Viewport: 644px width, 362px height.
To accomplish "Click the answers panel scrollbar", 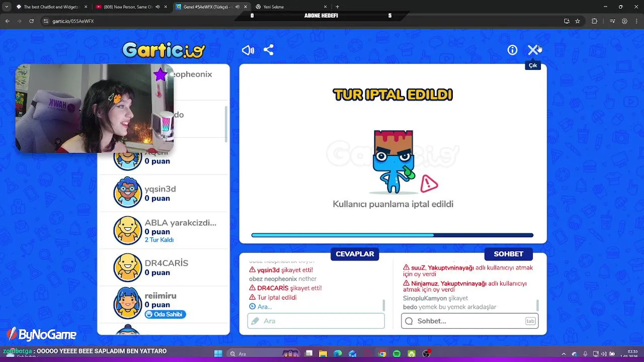I will [x=383, y=305].
